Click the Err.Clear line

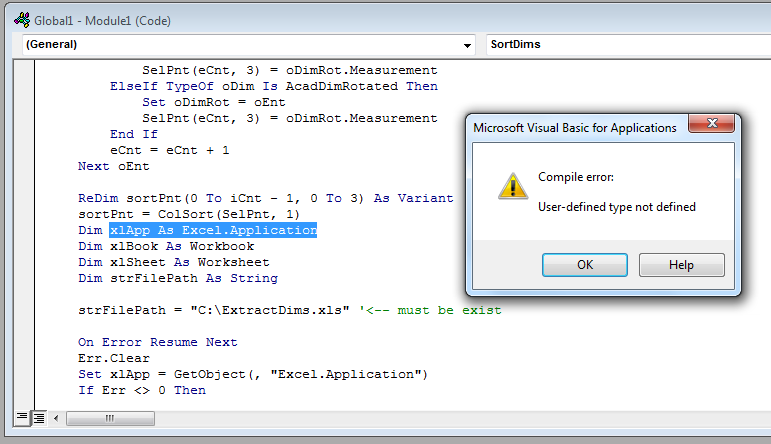point(114,358)
